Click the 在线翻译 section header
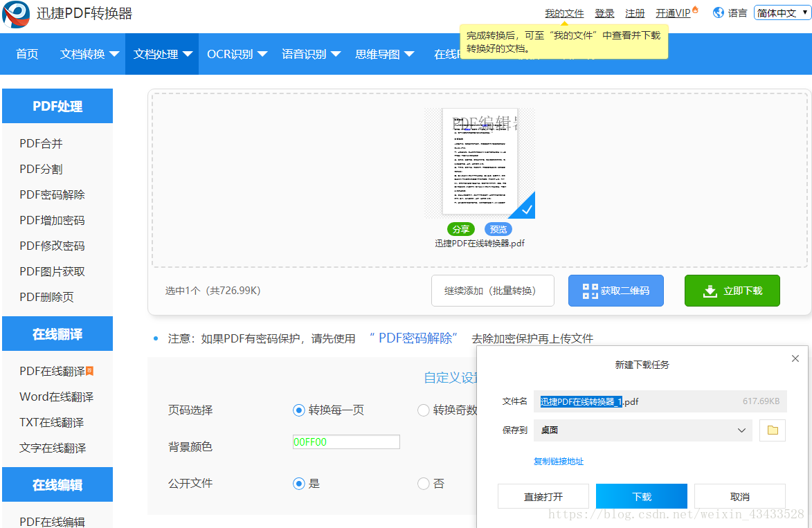Image resolution: width=812 pixels, height=528 pixels. [57, 334]
